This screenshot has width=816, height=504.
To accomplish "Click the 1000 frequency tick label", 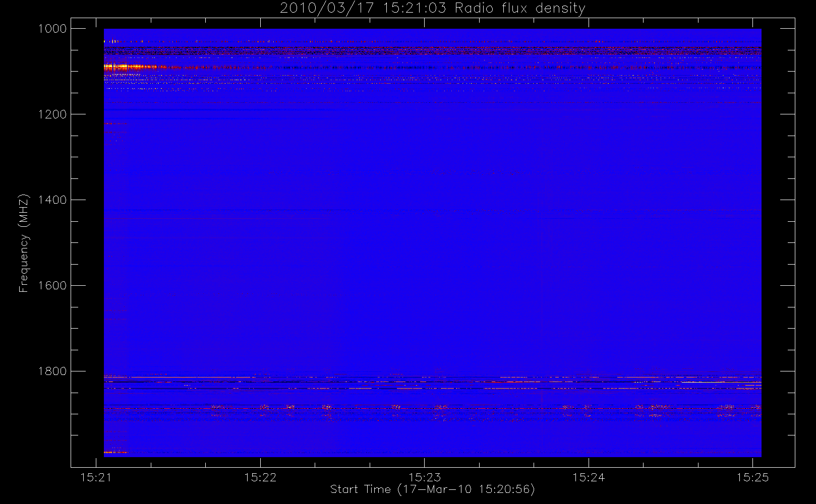I will (x=52, y=29).
